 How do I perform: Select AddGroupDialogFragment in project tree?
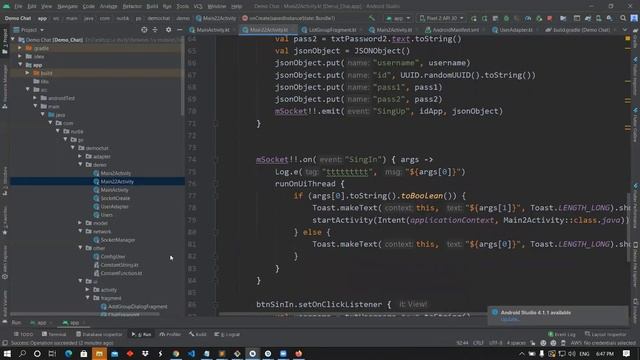click(138, 306)
